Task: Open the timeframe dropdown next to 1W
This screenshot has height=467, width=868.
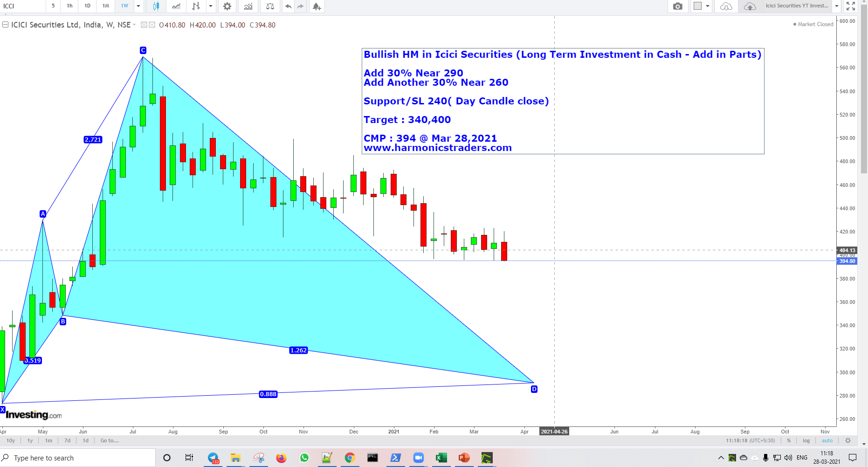Action: pyautogui.click(x=138, y=7)
